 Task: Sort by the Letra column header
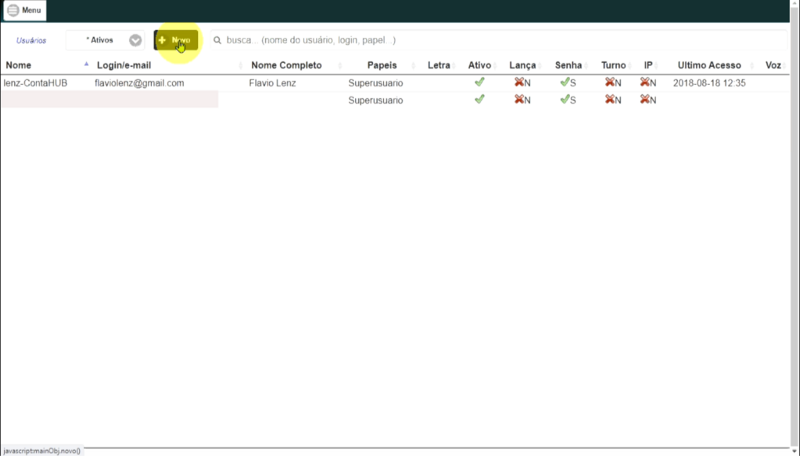[439, 65]
